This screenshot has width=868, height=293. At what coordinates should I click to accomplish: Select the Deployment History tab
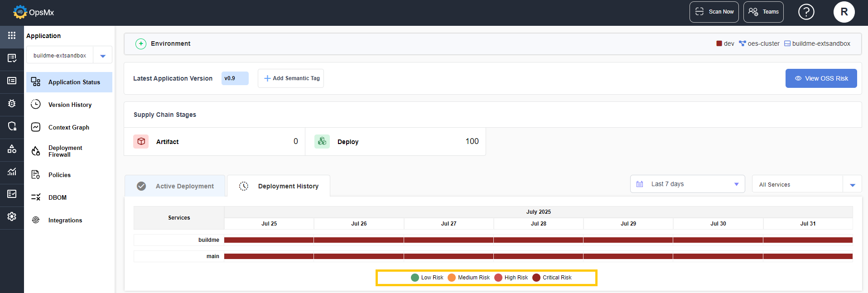[279, 186]
